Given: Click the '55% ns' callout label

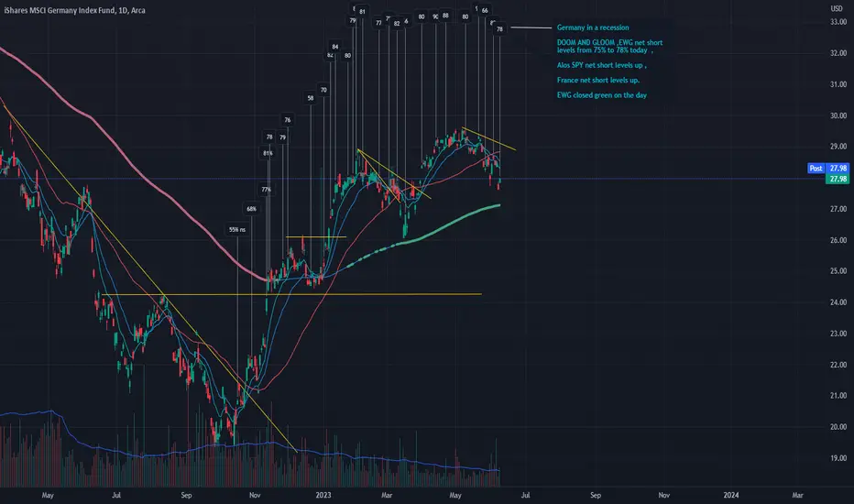Looking at the screenshot, I should coord(237,229).
